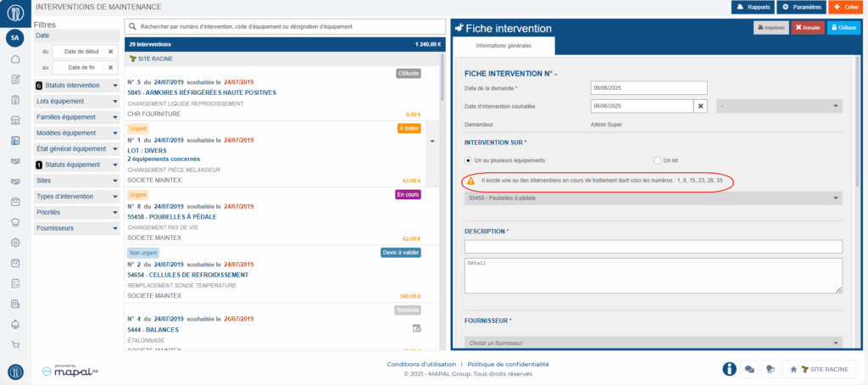Clear the 'Date de début' filter

coord(110,52)
